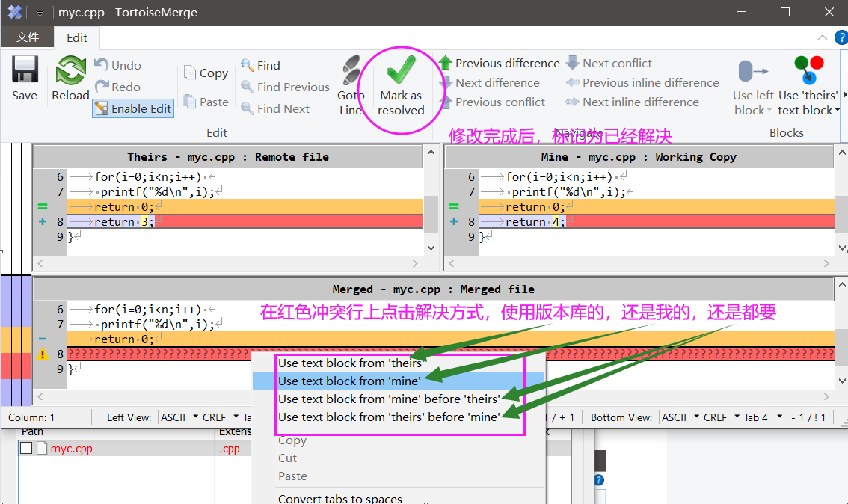Click background window help icon
Viewport: 848px width, 504px height.
[x=599, y=479]
